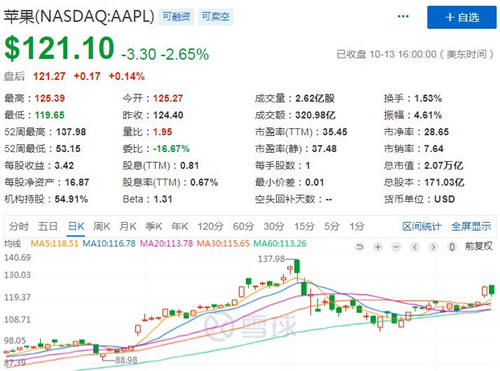Click the 成交量 value 2.62亿股
Screen dimensions: 500x371
pos(315,98)
